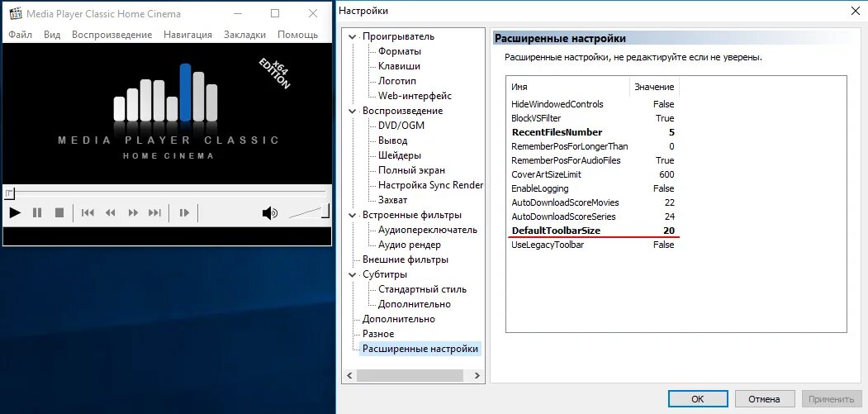Open the Воспроизведение menu
Screen dimensions: 868x414
pyautogui.click(x=111, y=35)
